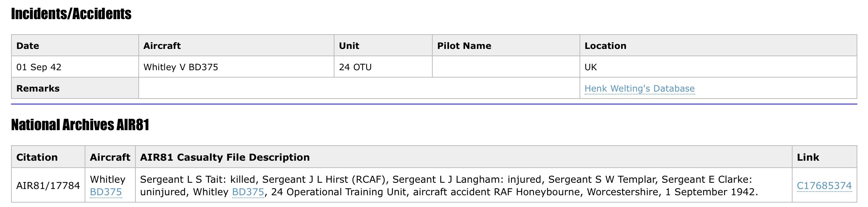The image size is (868, 207).
Task: Click the Unit column header
Action: (x=349, y=46)
